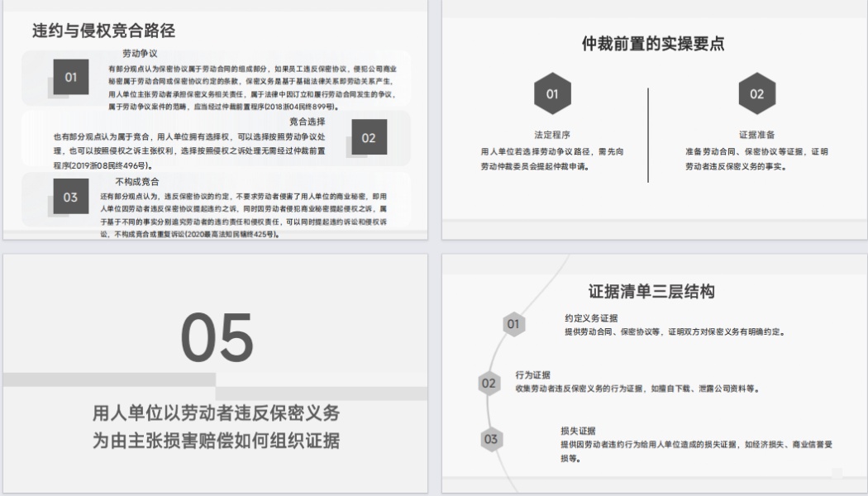
Task: Click the vertical divider line between 法定程序 and 证据准备
Action: 648,135
